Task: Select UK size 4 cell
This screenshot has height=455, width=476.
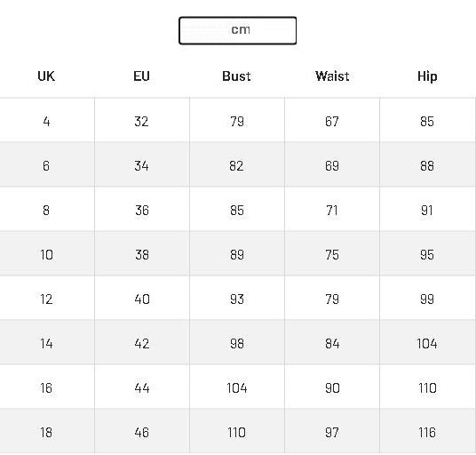Action: click(x=46, y=120)
